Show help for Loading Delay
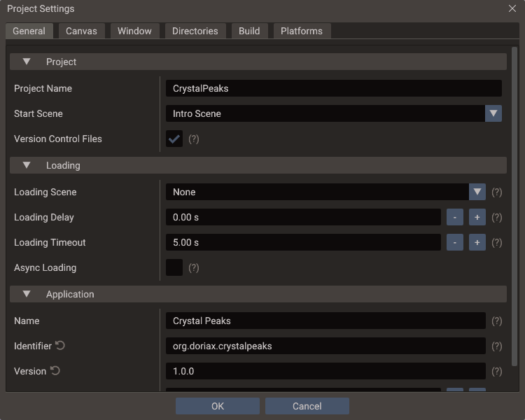 click(x=496, y=218)
